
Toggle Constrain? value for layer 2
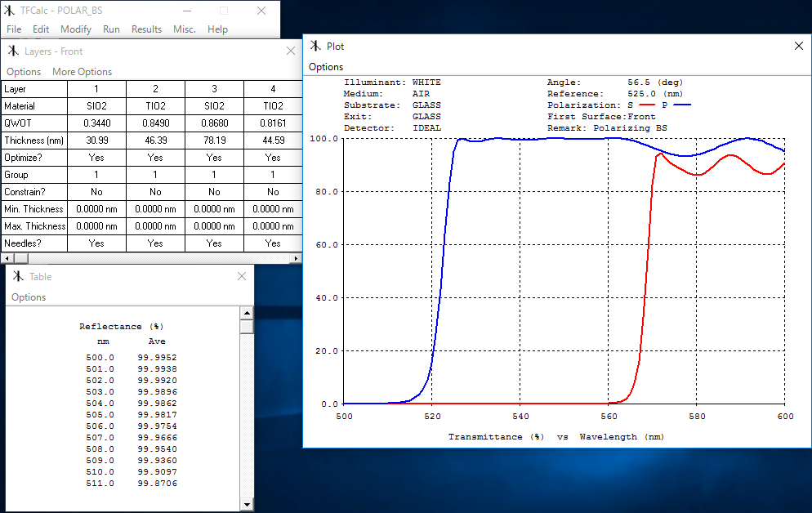pyautogui.click(x=155, y=192)
